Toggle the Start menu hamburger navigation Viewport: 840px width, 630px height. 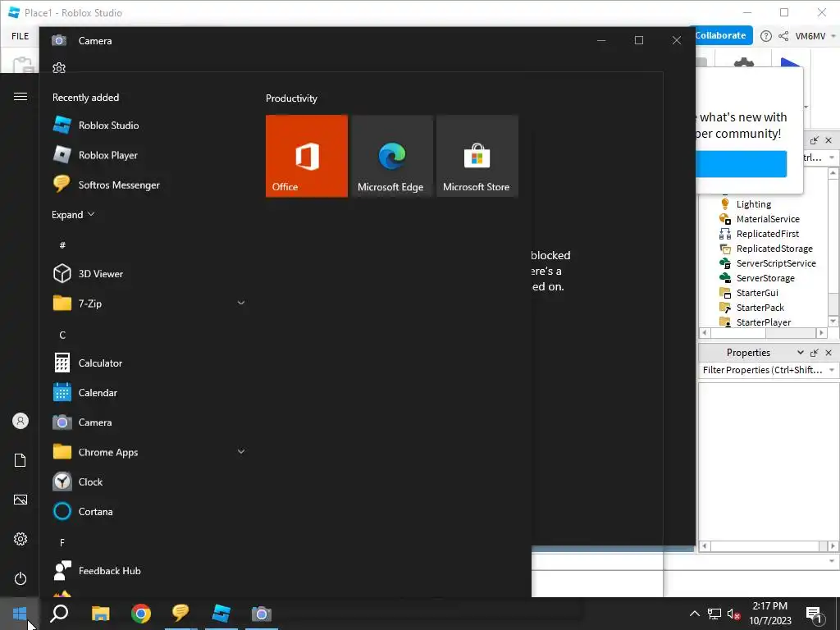coord(21,97)
